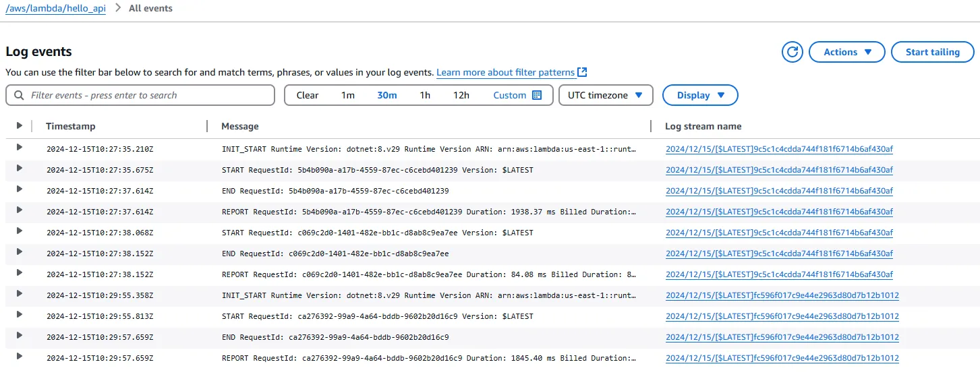Expand the REPORT row with Duration 1938.37 ms
Viewport: 980px width, 385px height.
(20, 210)
